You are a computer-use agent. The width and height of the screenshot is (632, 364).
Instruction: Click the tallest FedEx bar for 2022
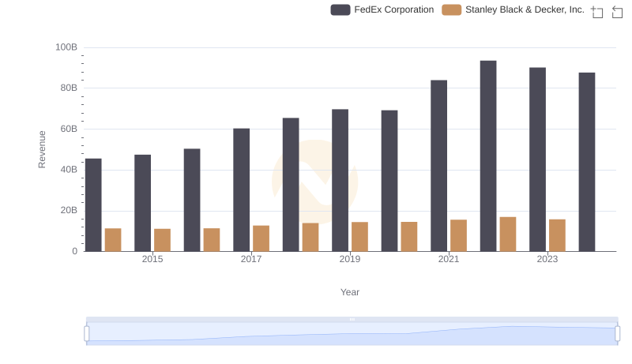coord(488,156)
